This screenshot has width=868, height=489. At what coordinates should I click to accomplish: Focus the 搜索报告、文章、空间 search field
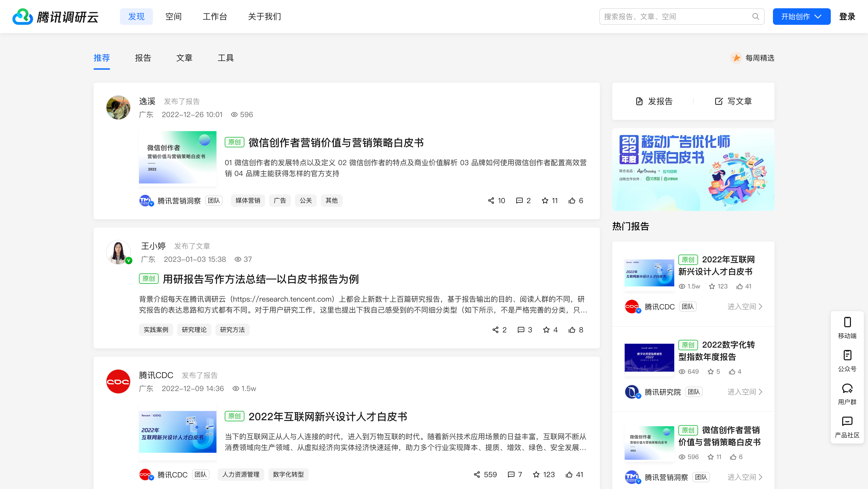674,17
